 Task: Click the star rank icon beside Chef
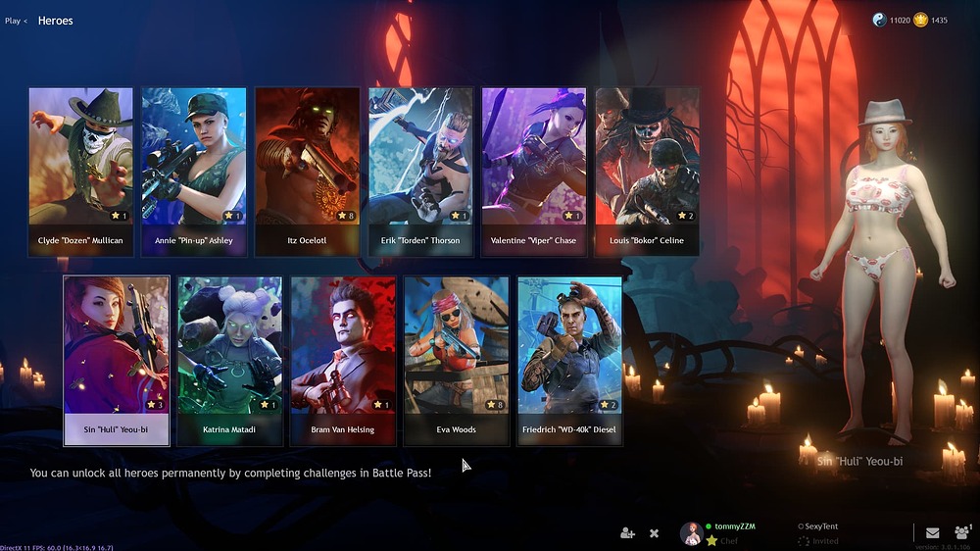click(711, 541)
